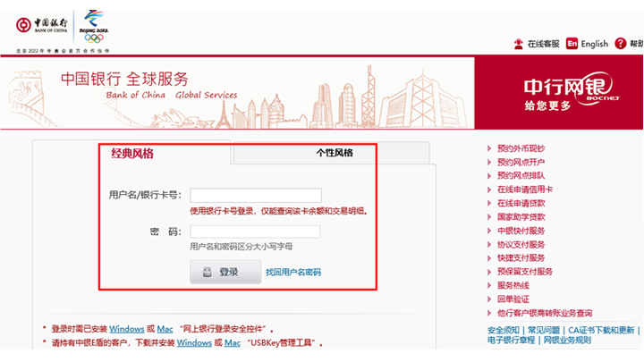Focus the 用户名/银行卡号 input field

click(x=255, y=195)
